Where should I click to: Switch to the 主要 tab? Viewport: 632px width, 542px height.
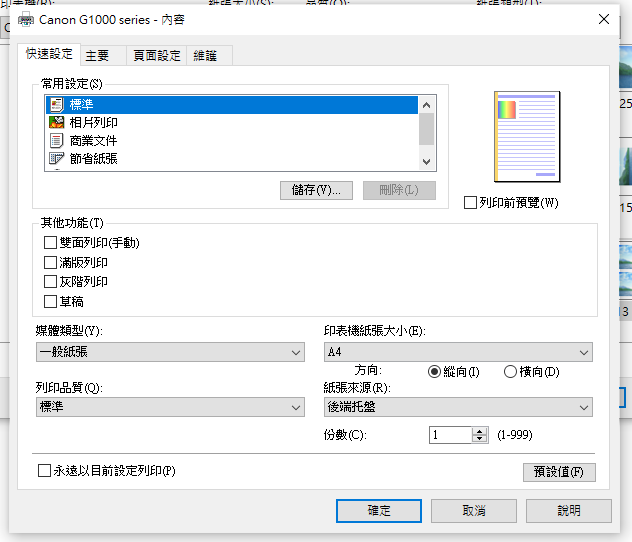(x=103, y=56)
